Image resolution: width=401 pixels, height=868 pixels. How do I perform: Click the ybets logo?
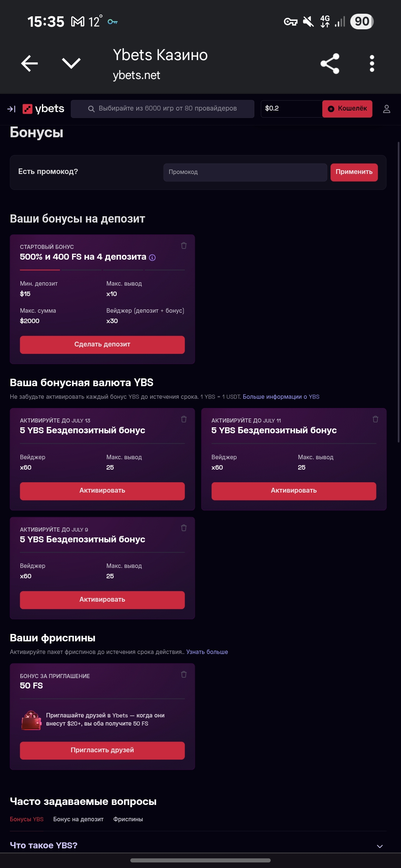[x=43, y=109]
